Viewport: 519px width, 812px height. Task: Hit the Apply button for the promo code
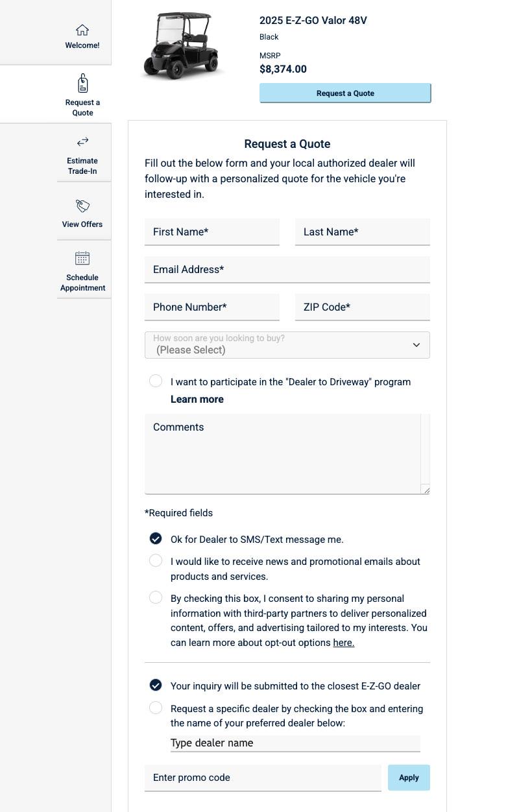(x=409, y=777)
